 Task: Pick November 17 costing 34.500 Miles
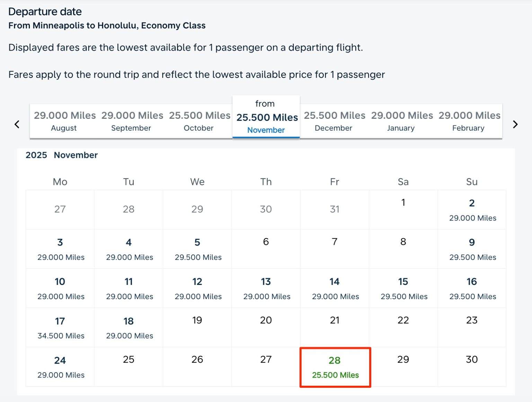60,327
